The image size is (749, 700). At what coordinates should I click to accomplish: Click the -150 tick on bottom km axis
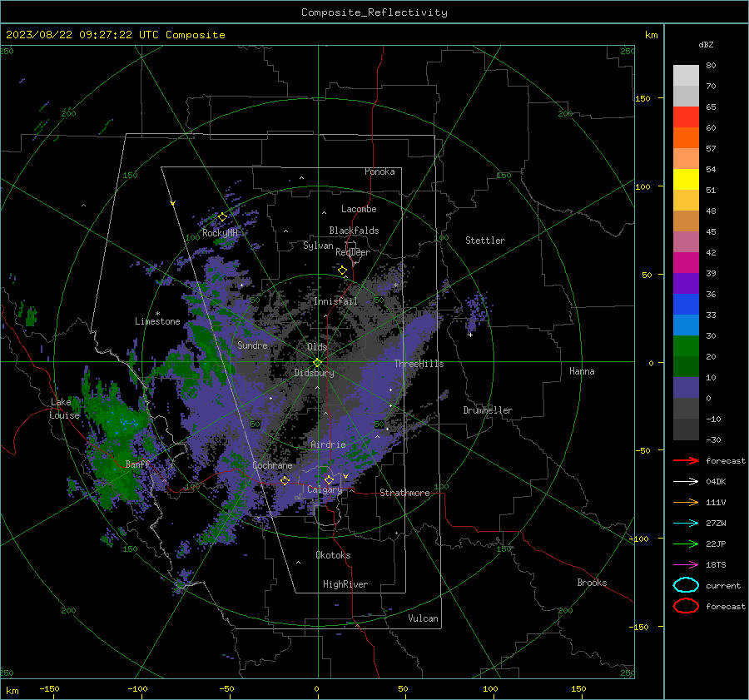pyautogui.click(x=49, y=688)
